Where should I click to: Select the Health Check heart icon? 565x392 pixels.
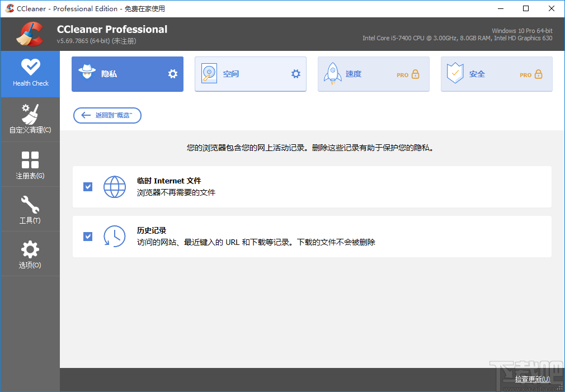point(30,66)
